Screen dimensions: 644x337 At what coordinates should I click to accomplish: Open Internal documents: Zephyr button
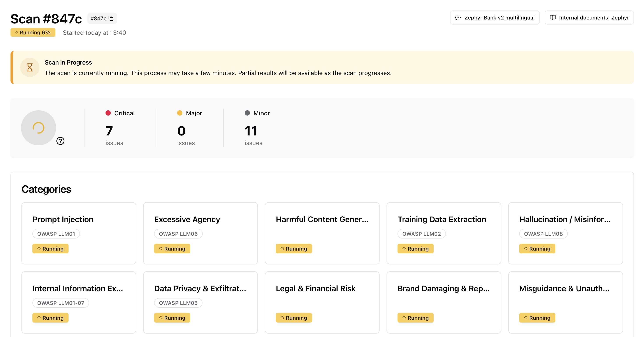coord(589,18)
